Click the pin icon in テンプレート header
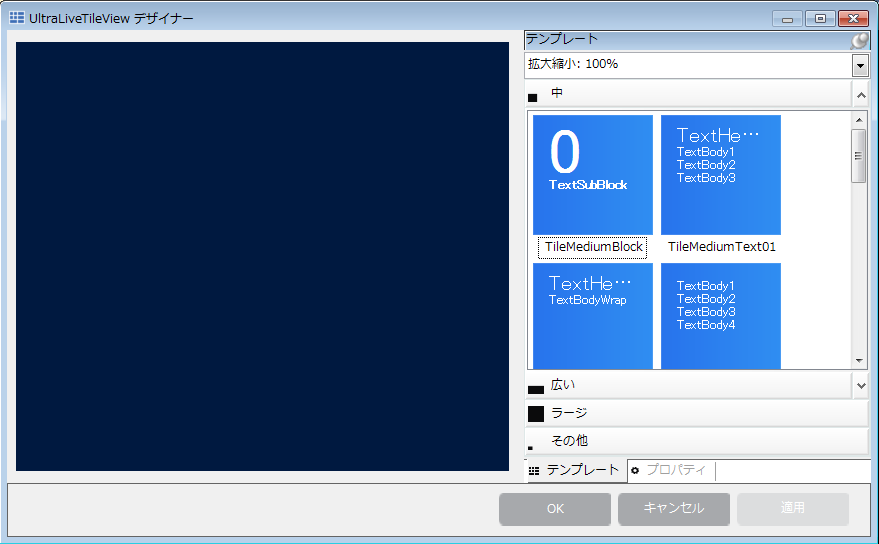The width and height of the screenshot is (879, 544). 859,40
